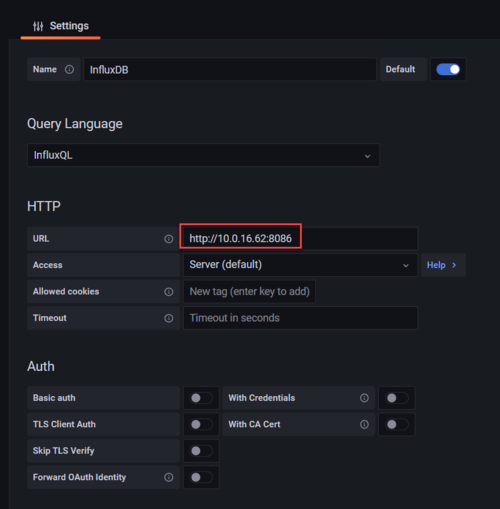Enable the Skip TLS Verify switch
This screenshot has height=509, width=500.
201,451
